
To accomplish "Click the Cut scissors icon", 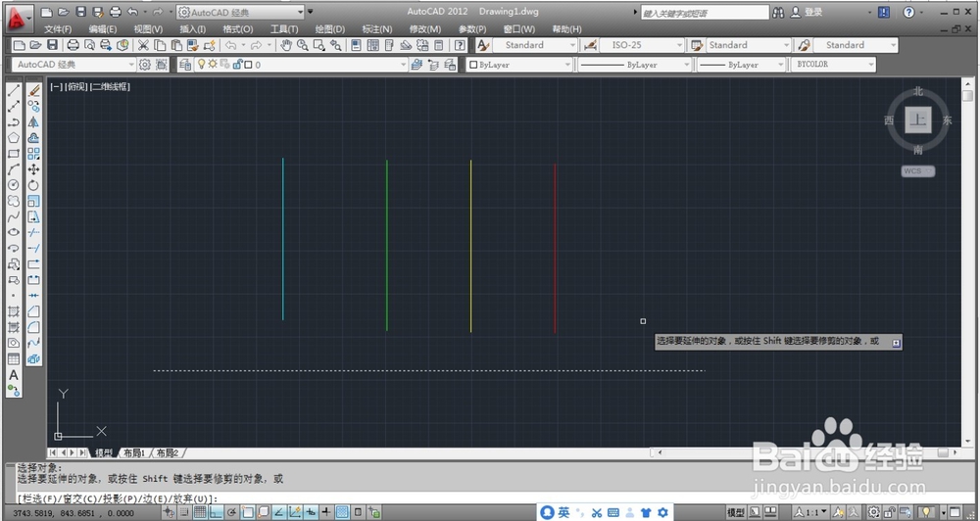I will [x=143, y=45].
